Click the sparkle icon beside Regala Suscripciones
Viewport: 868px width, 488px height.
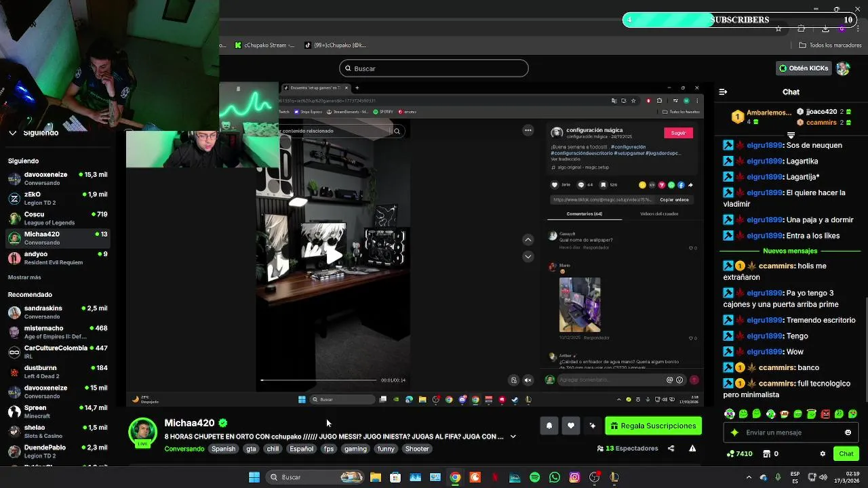[x=593, y=426]
